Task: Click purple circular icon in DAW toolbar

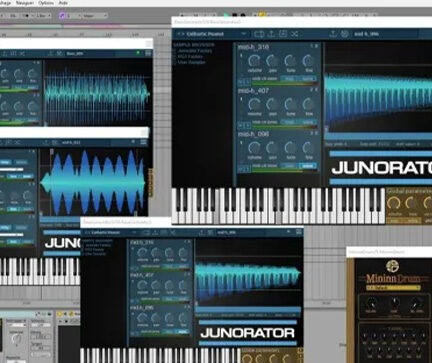Action: click(62, 16)
